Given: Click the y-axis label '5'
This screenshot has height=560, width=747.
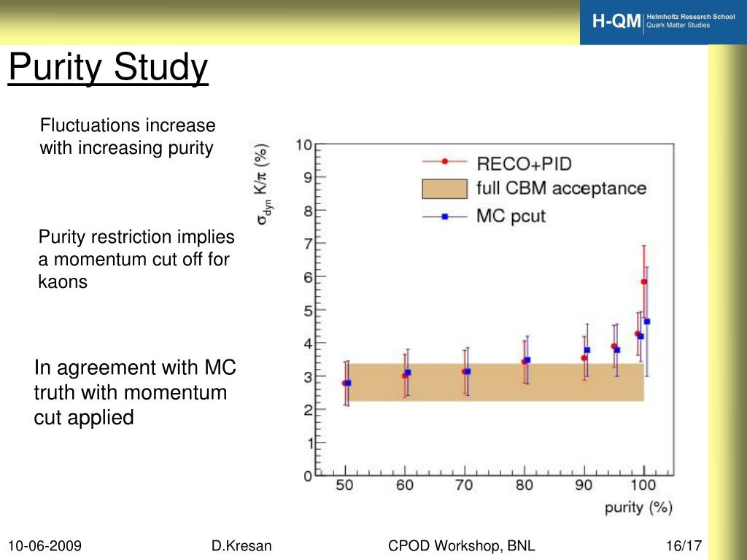Looking at the screenshot, I should pyautogui.click(x=309, y=311).
